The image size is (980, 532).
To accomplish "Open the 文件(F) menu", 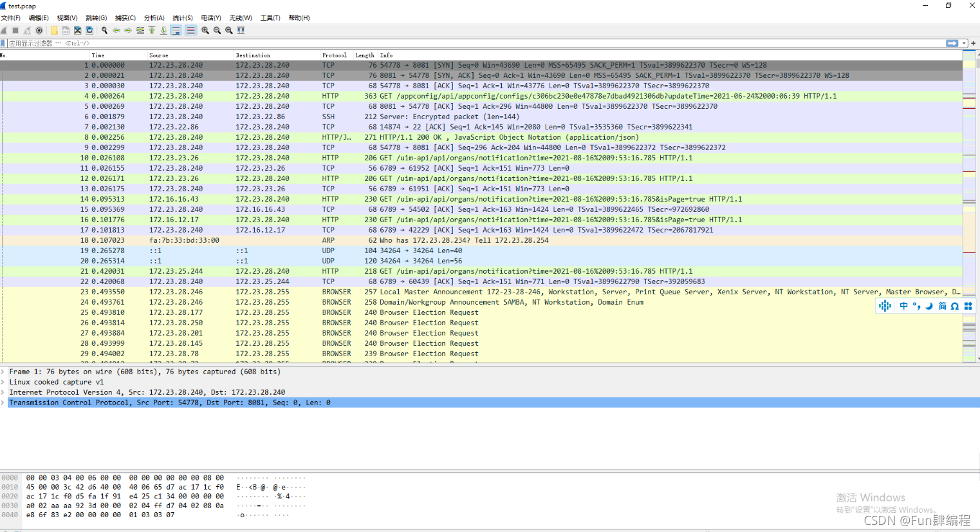I will click(11, 18).
